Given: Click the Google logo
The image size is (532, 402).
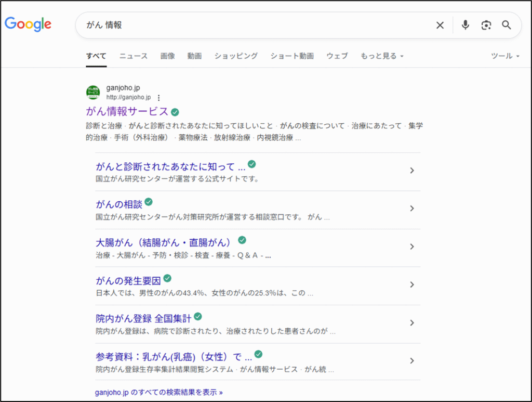Looking at the screenshot, I should click(x=28, y=24).
